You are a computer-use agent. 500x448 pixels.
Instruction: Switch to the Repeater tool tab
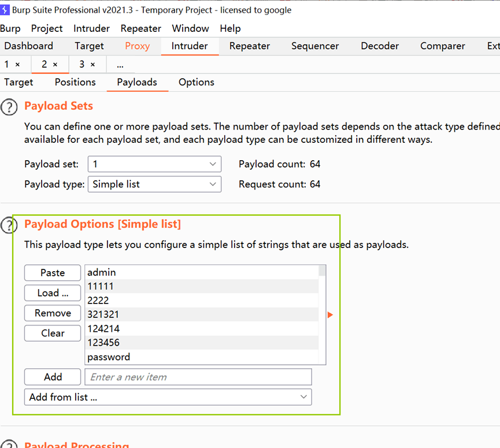pyautogui.click(x=250, y=46)
